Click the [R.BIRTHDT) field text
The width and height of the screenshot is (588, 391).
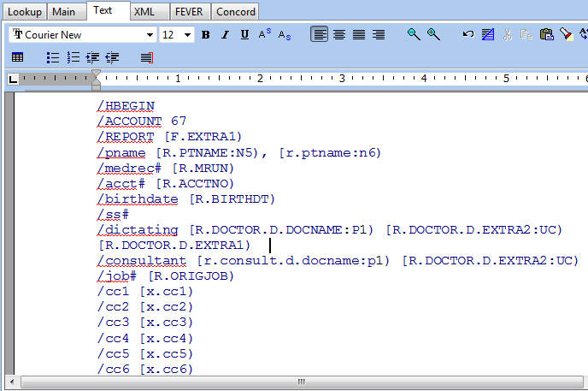click(232, 198)
